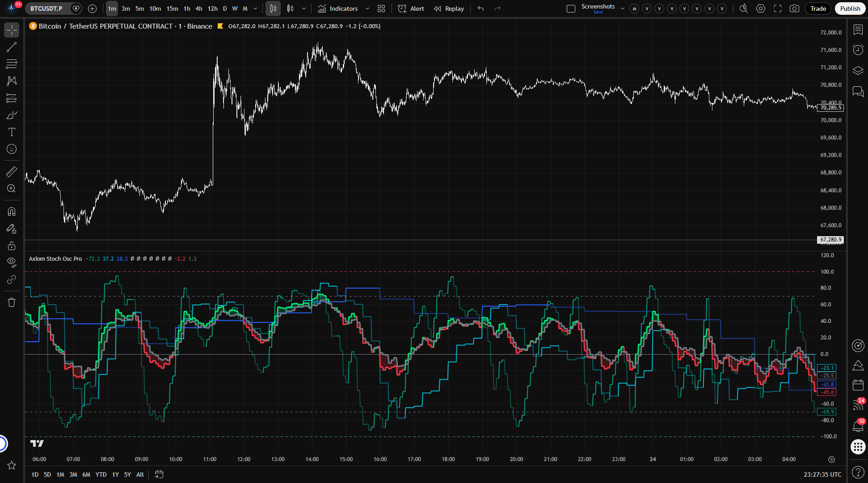Viewport: 868px width, 483px height.
Task: Click the BTCUSDT.P symbol search field
Action: pyautogui.click(x=46, y=8)
